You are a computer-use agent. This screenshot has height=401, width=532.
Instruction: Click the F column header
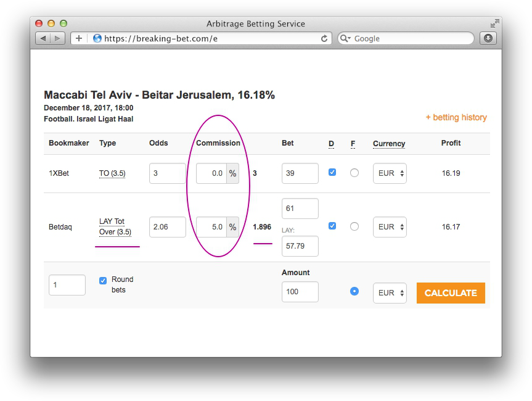tap(353, 144)
